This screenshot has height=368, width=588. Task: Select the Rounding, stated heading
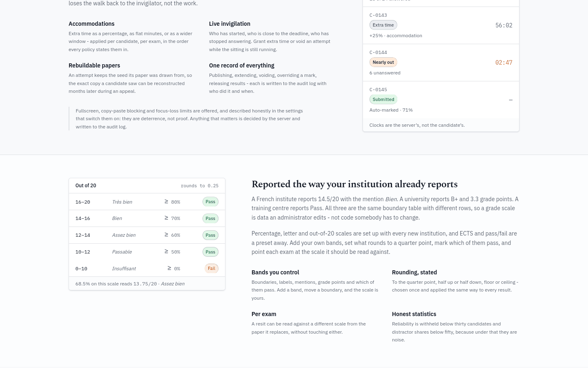(414, 272)
